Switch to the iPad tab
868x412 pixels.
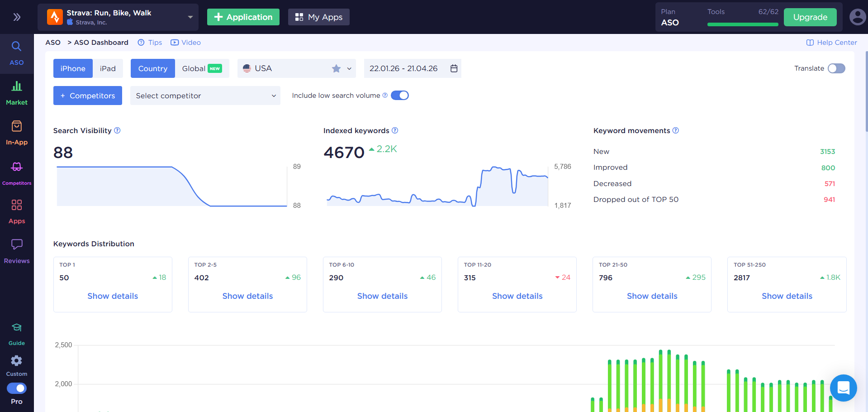(x=108, y=68)
